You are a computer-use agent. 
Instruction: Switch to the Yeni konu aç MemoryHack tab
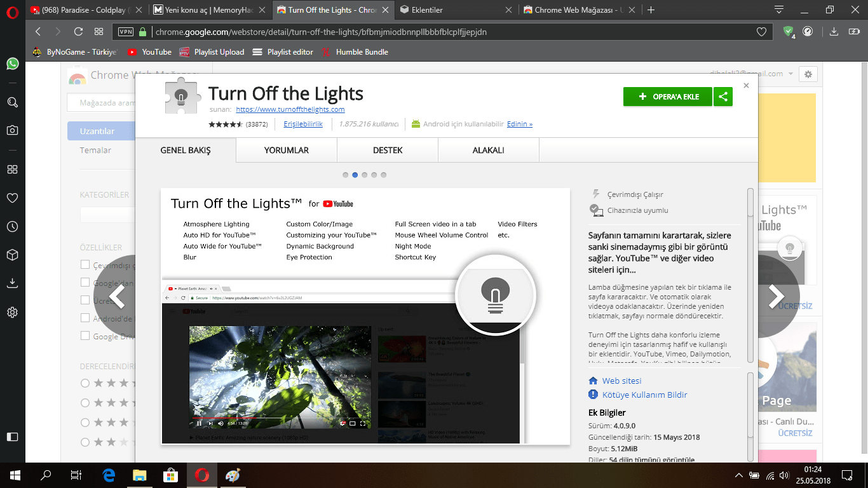pos(210,10)
